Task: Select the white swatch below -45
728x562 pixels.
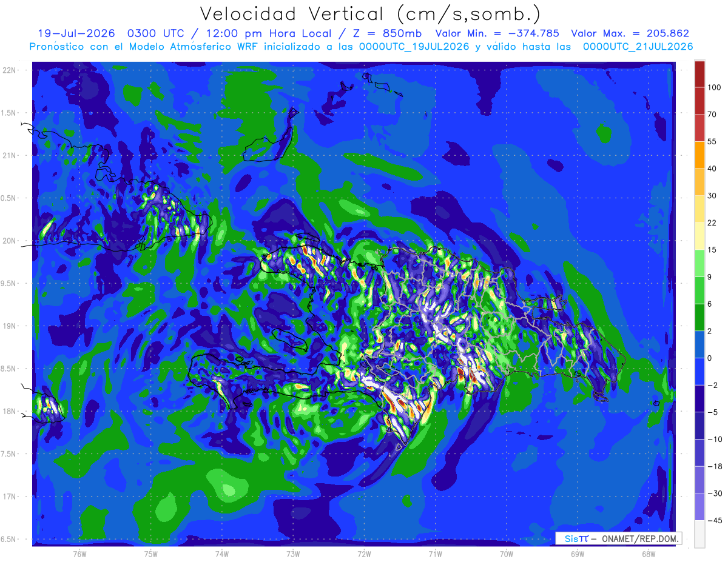Action: coord(699,534)
